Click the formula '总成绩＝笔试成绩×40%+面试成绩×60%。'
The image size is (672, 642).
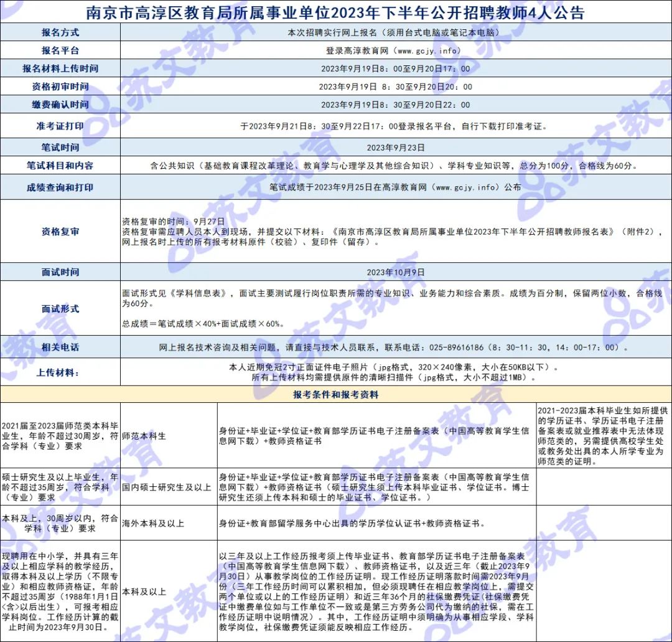[203, 324]
